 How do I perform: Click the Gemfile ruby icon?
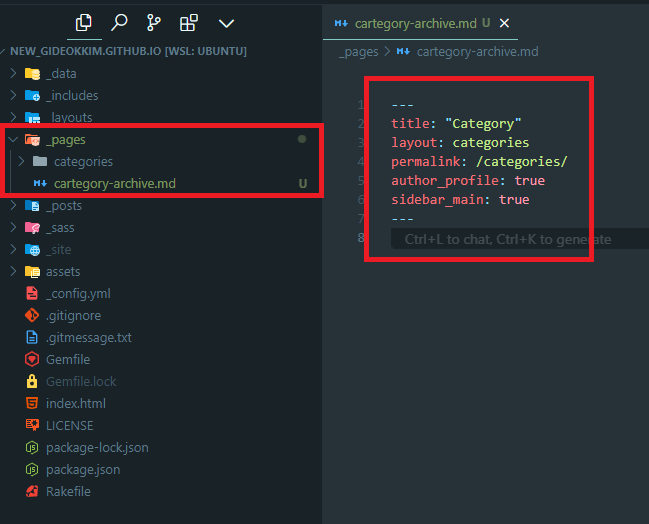(32, 359)
